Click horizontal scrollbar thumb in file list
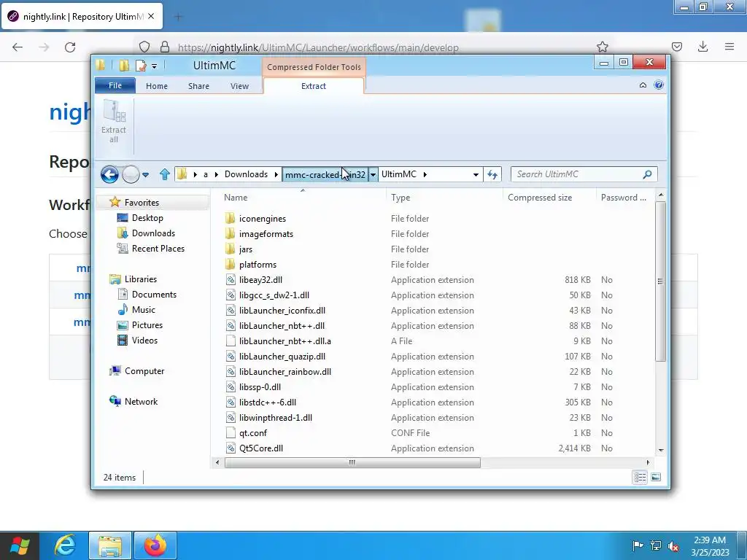This screenshot has width=747, height=560. pos(352,462)
